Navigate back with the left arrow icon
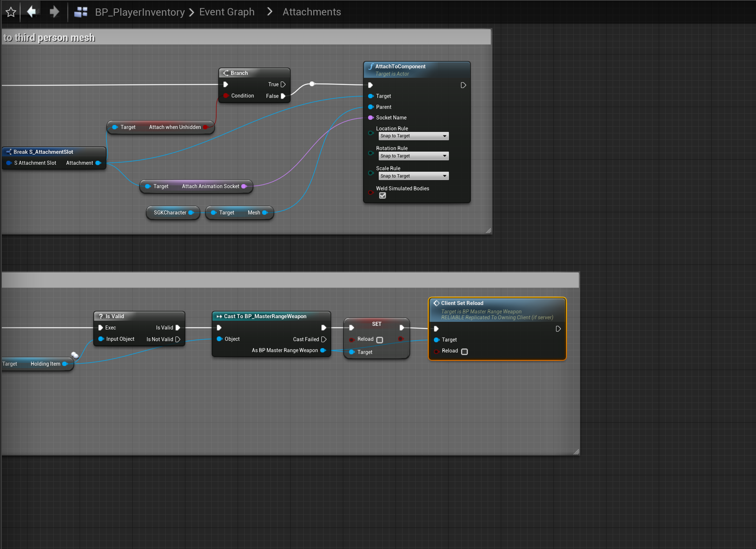756x549 pixels. 32,12
